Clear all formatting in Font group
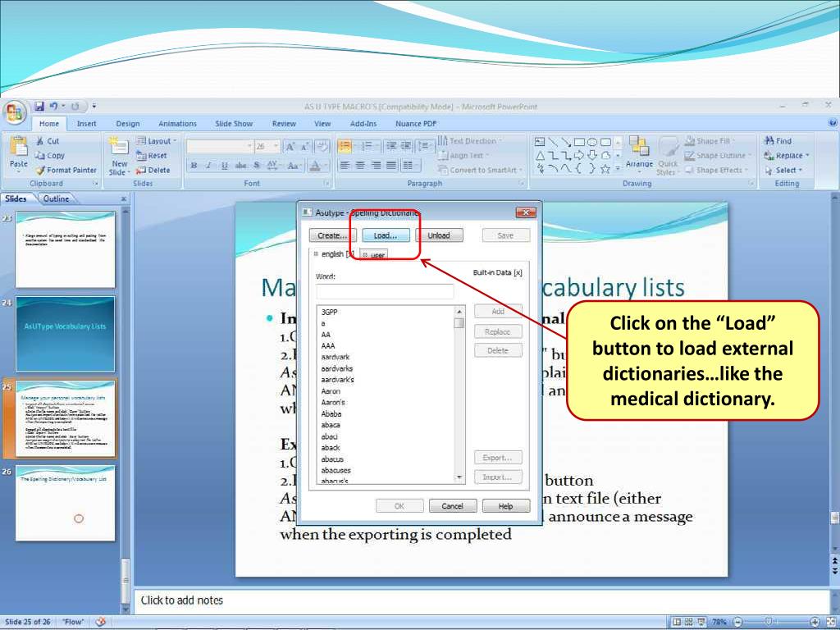 pos(322,146)
